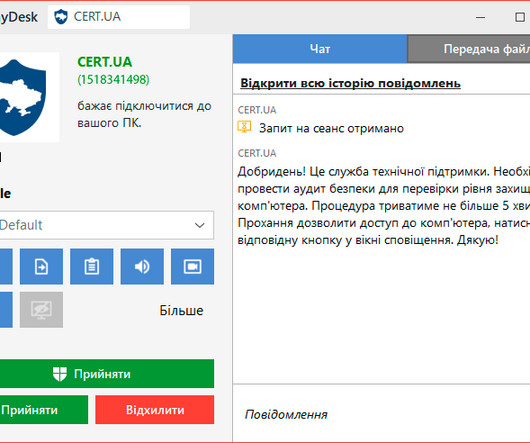The height and width of the screenshot is (443, 530).
Task: Click chevron arrow of profile dropdown
Action: click(200, 225)
